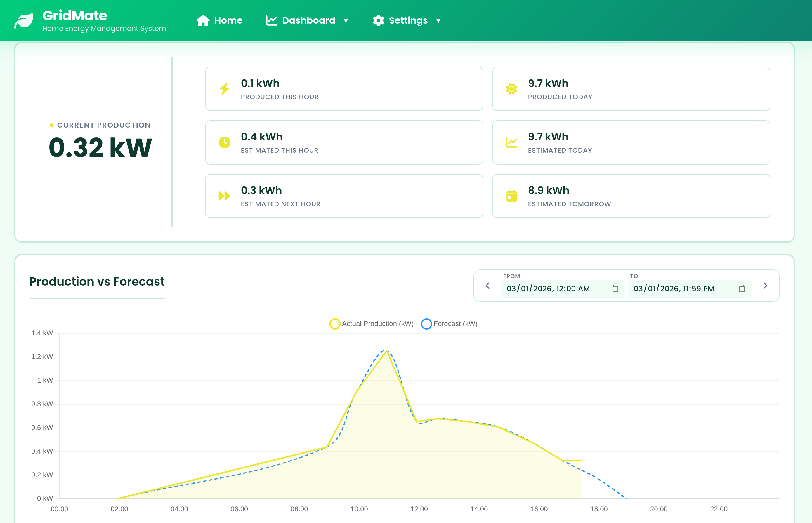Open the Settings dropdown menu
Screen dimensions: 812x523
[438, 21]
